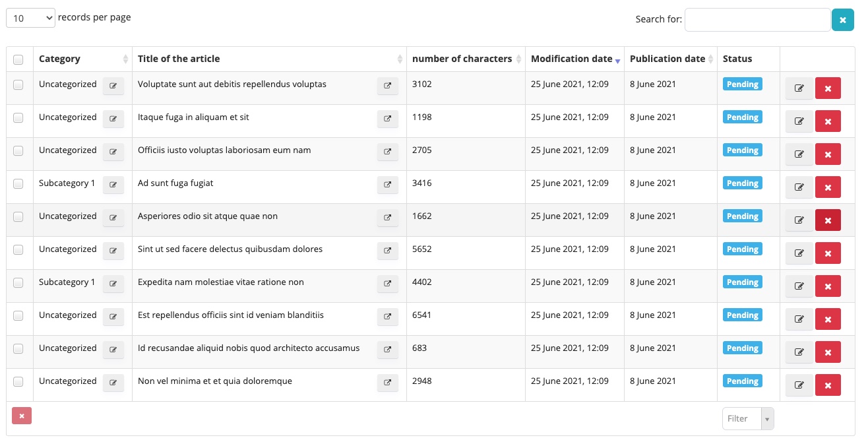Delete selected records with the bottom-left red icon

tap(21, 416)
